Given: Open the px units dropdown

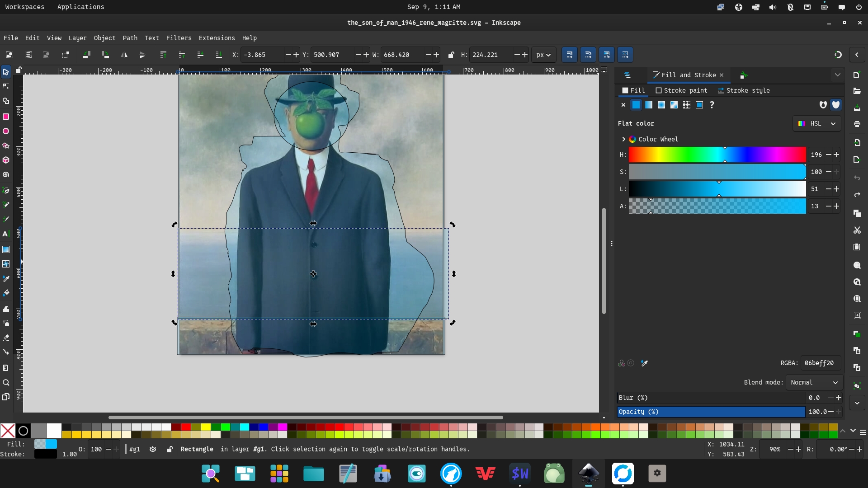Looking at the screenshot, I should coord(543,55).
